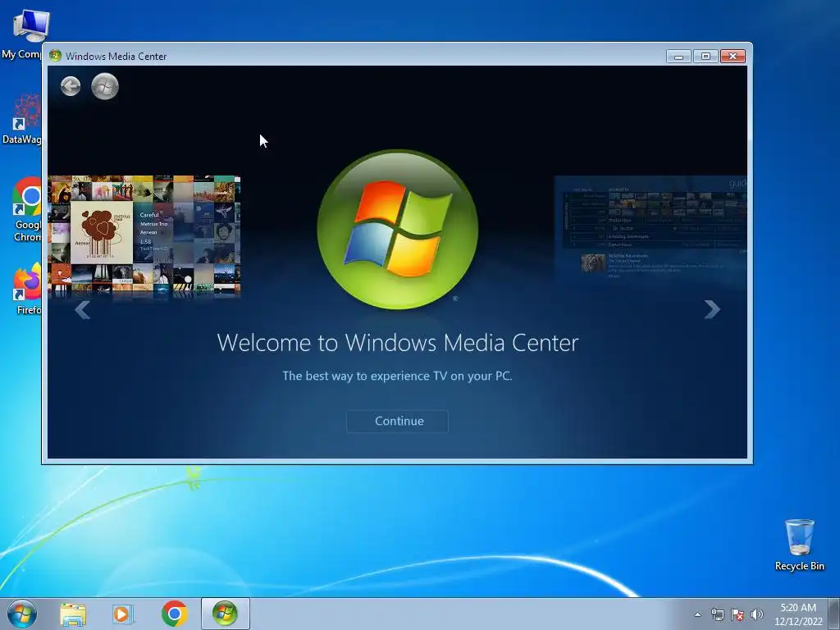Click the green Media Center start orb button
This screenshot has height=630, width=840.
point(105,86)
